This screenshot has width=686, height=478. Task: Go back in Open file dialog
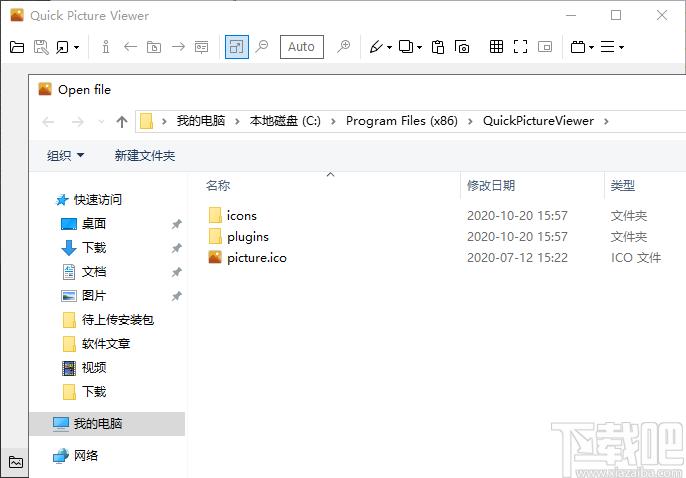pyautogui.click(x=48, y=122)
